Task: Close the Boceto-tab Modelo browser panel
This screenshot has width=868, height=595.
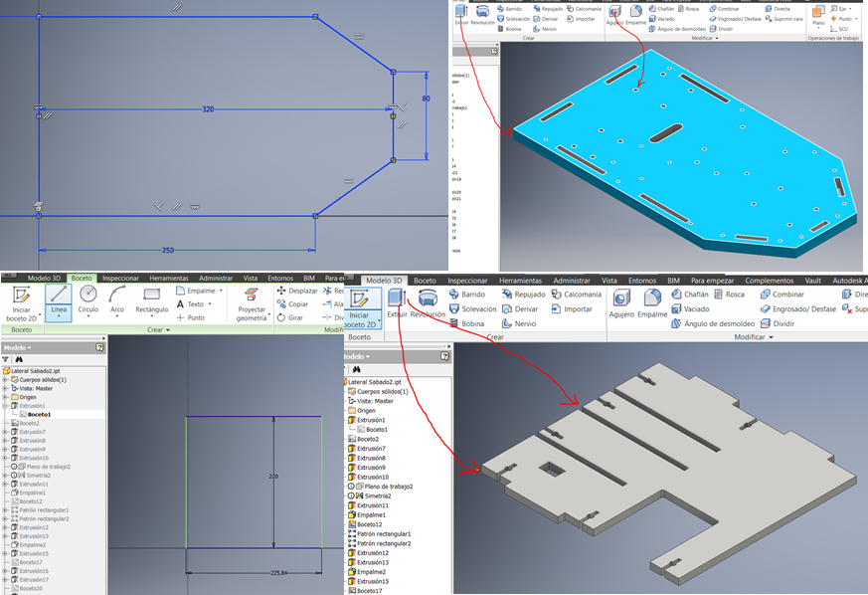Action: click(x=103, y=338)
